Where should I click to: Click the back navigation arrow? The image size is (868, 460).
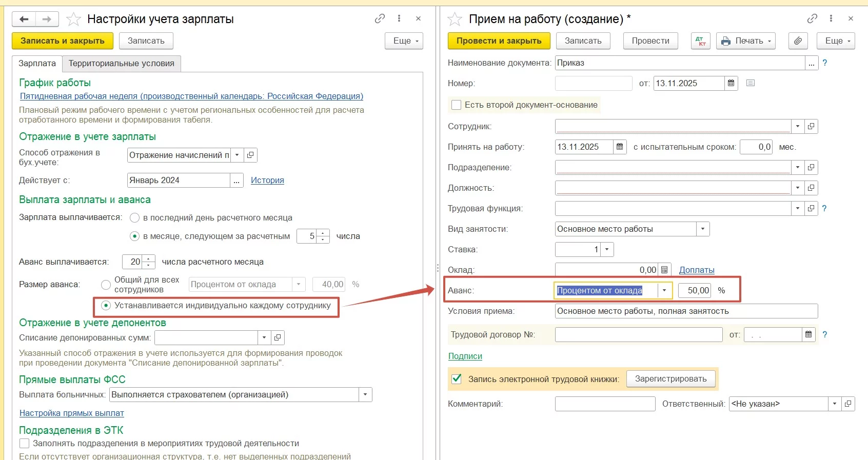24,19
